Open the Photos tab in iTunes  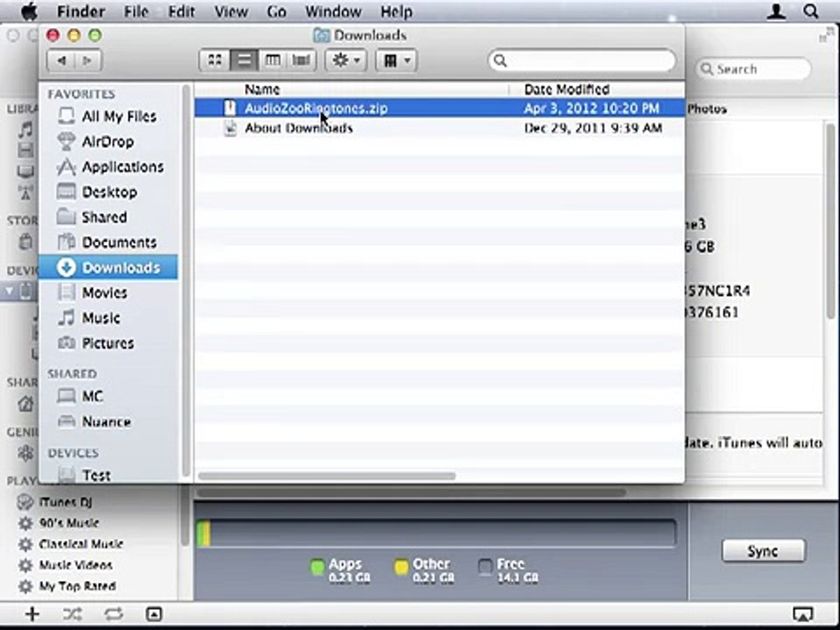(707, 108)
